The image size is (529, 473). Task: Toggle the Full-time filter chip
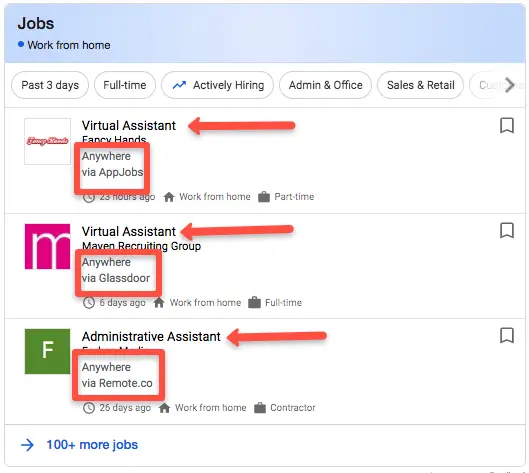125,85
